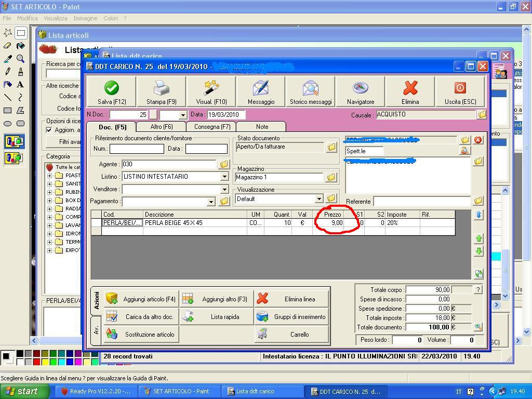Open Storico messaggi icon

coord(311,88)
